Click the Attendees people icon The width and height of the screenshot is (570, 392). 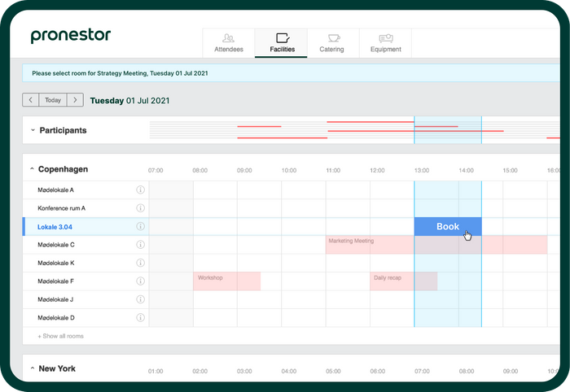pos(228,37)
